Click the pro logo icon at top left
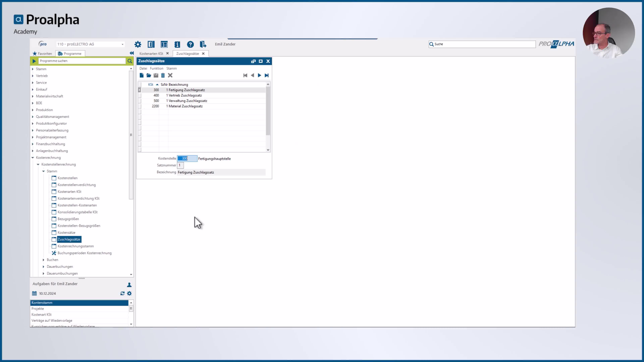The image size is (644, 362). [42, 44]
